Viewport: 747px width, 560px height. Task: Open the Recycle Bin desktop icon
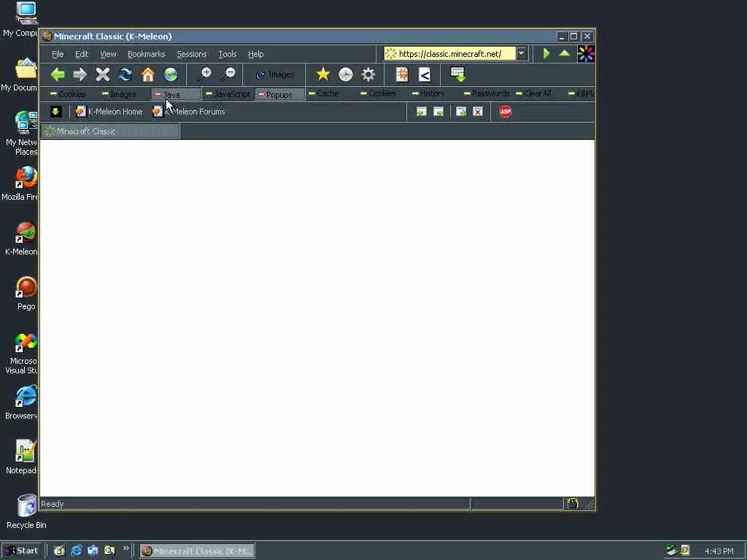(26, 511)
